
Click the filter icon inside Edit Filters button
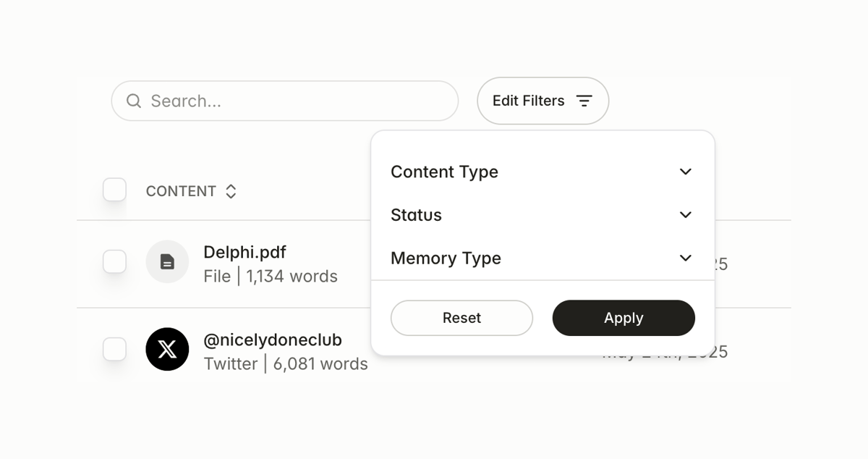(x=584, y=101)
